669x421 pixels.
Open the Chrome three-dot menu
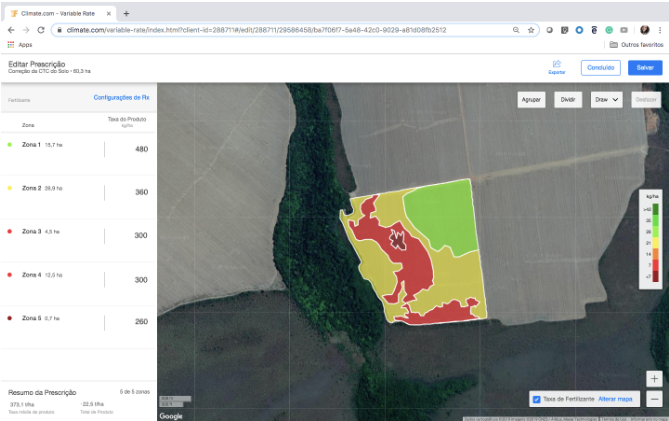click(x=660, y=30)
